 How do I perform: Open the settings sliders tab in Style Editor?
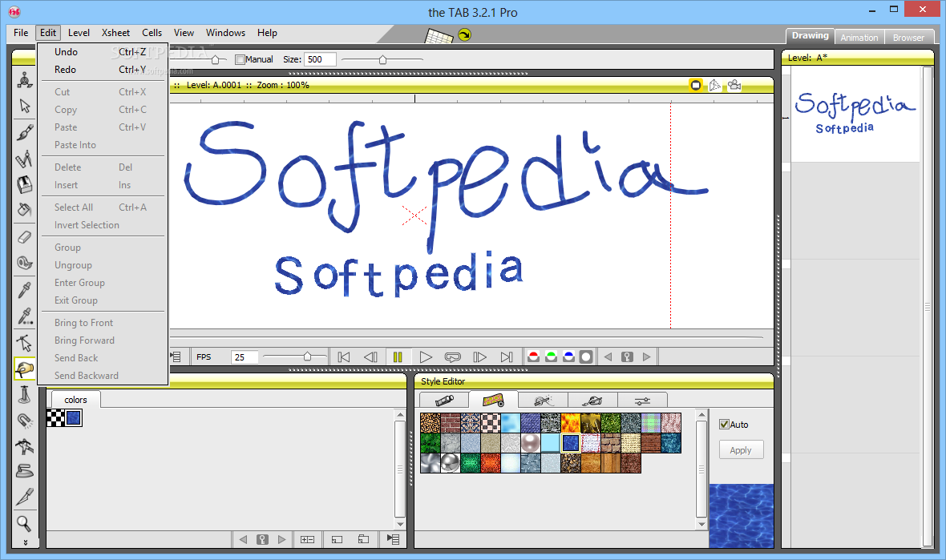tap(642, 400)
